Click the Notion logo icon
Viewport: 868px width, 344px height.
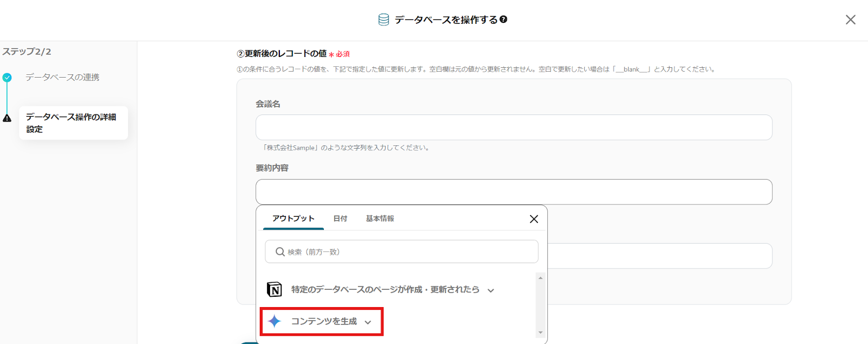275,289
